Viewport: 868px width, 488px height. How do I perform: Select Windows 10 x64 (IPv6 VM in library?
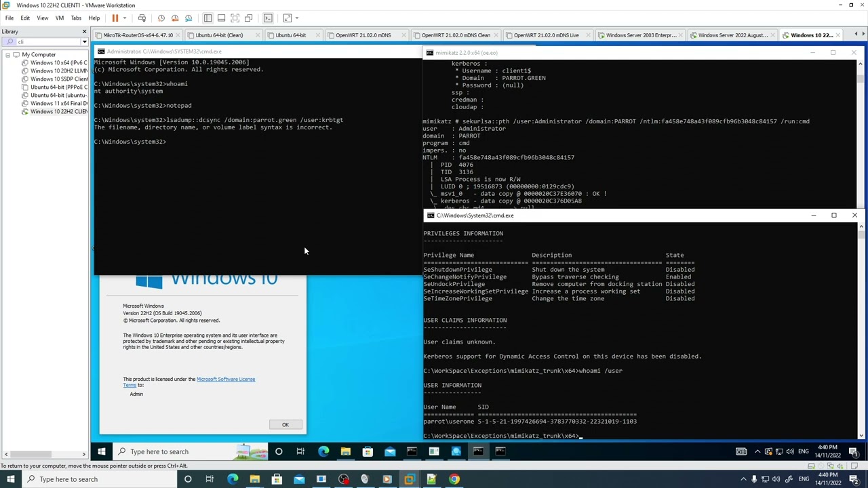click(58, 63)
